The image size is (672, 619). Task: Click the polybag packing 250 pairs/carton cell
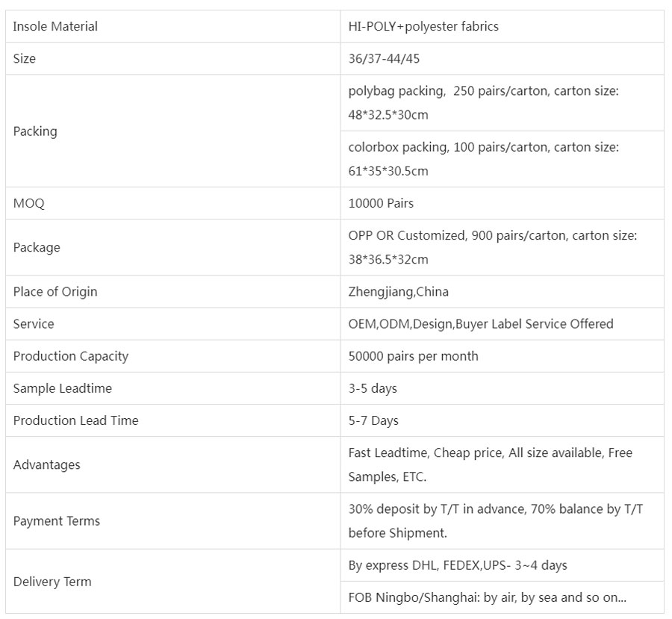point(483,103)
